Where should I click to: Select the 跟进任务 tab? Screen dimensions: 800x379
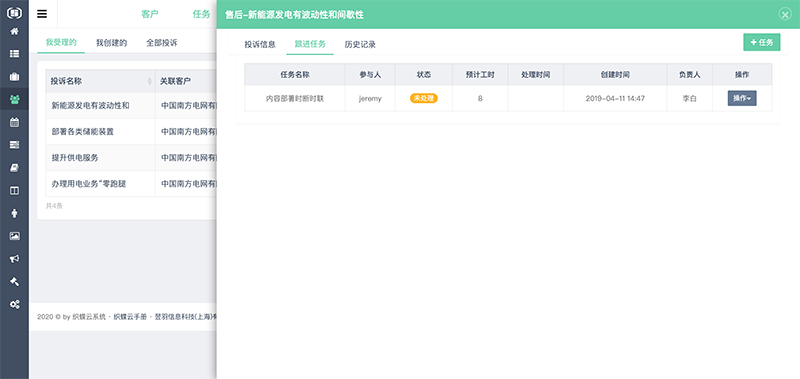(x=310, y=44)
